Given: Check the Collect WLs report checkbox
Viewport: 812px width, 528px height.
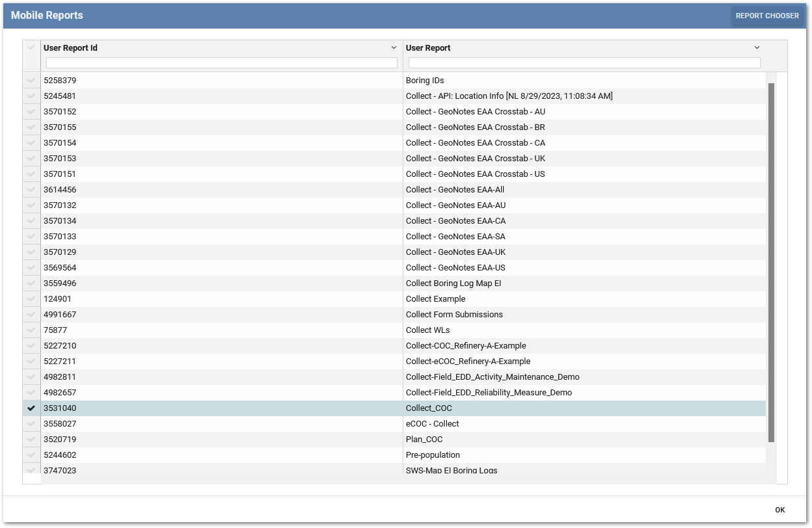Looking at the screenshot, I should [31, 330].
